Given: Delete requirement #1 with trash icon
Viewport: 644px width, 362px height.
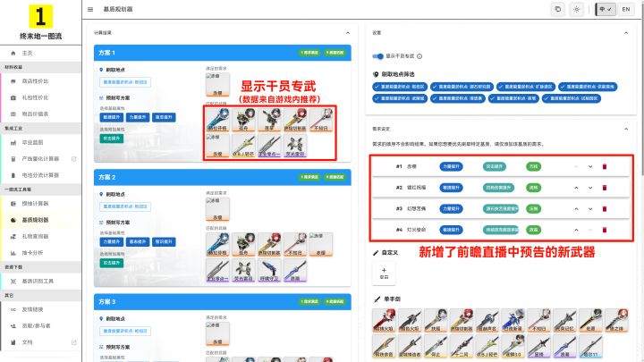Looking at the screenshot, I should 604,166.
